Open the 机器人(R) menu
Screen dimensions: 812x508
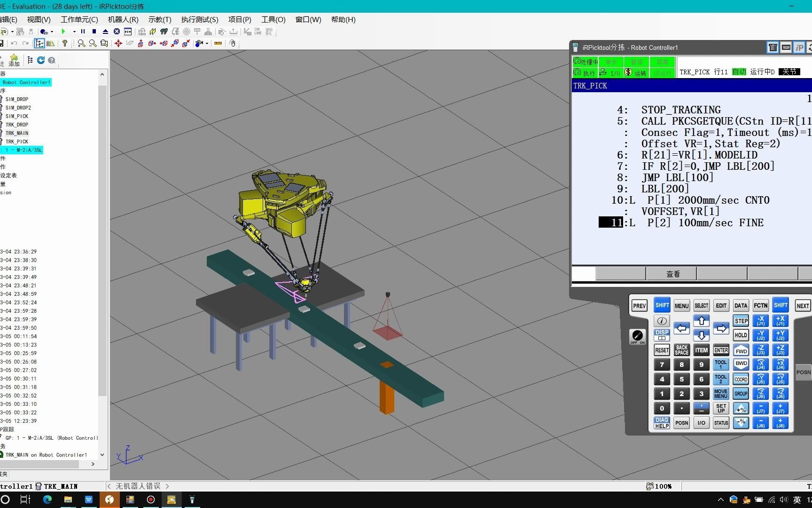coord(123,19)
